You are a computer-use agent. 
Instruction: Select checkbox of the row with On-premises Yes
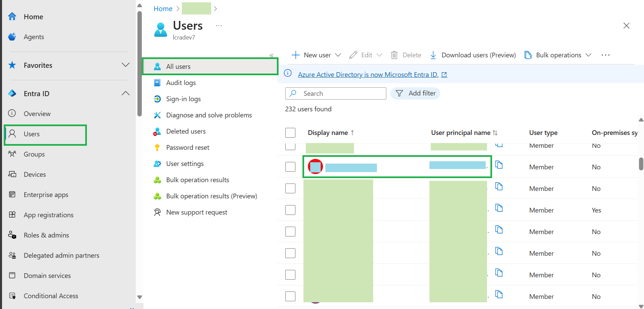290,210
